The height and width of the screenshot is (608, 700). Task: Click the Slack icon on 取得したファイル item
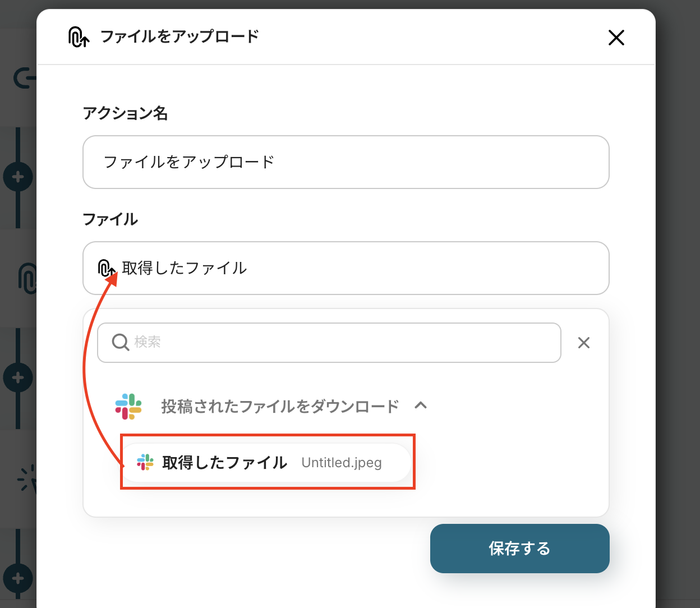(x=145, y=462)
